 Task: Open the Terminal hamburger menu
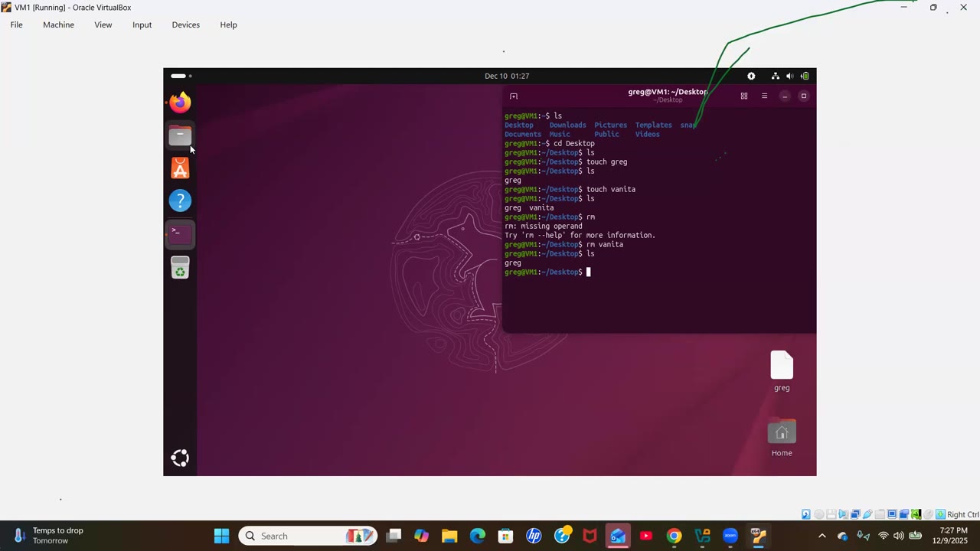(764, 96)
